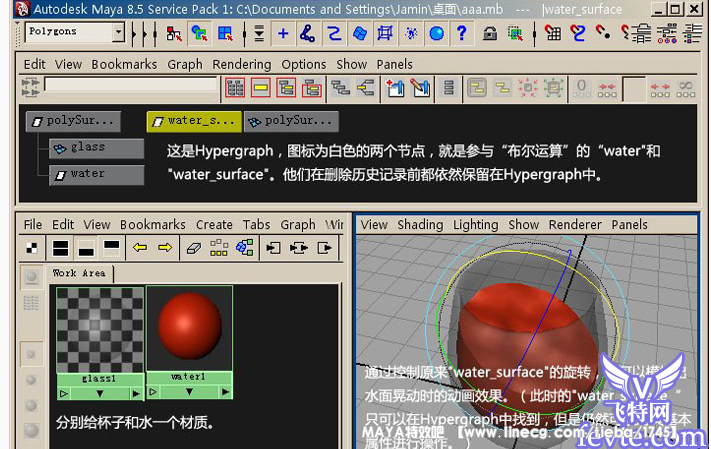Viewport: 711px width, 449px height.
Task: Expand the down arrow under glass1
Action: [100, 394]
